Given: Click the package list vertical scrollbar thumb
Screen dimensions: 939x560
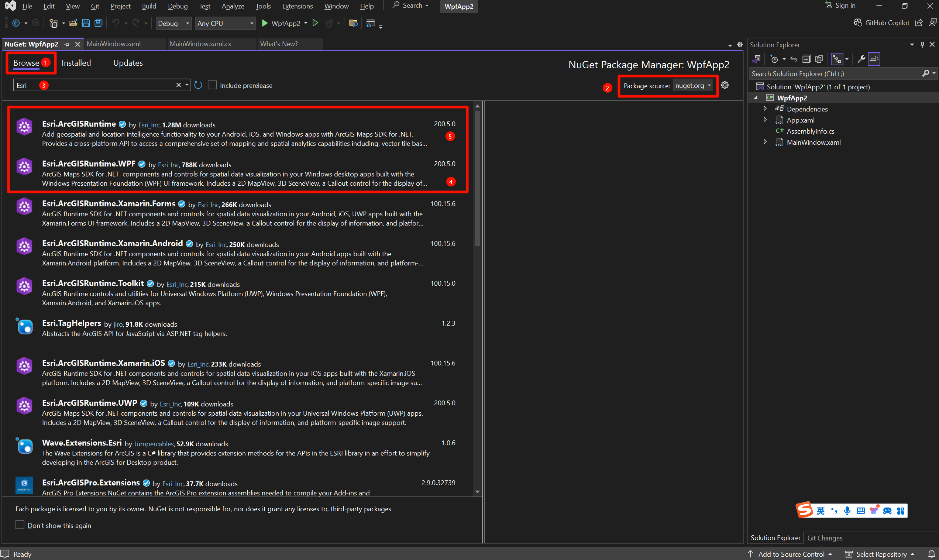Looking at the screenshot, I should coord(477,178).
